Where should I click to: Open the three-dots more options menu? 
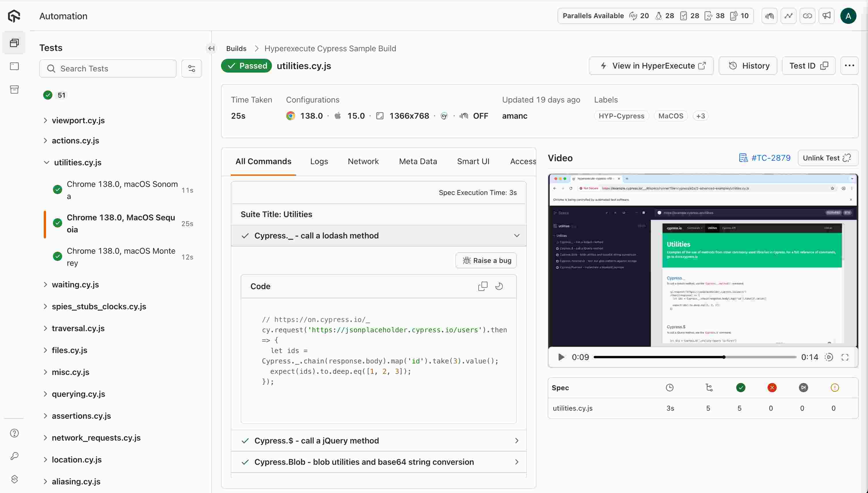[x=849, y=66]
